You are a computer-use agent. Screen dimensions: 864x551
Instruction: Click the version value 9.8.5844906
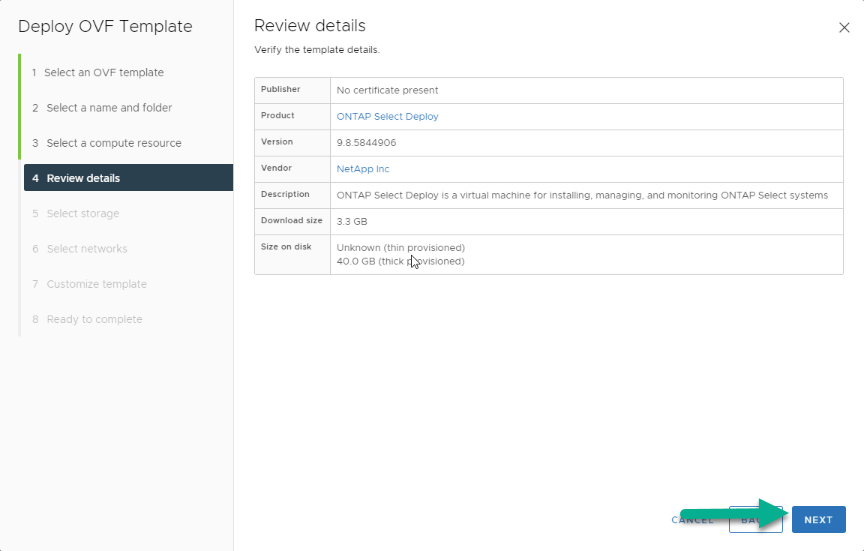coord(366,143)
